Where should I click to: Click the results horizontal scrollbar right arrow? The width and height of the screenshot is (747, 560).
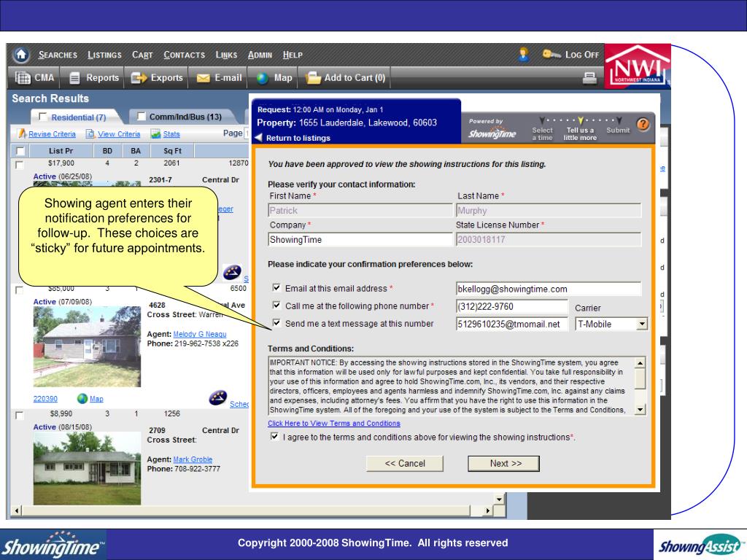487,510
